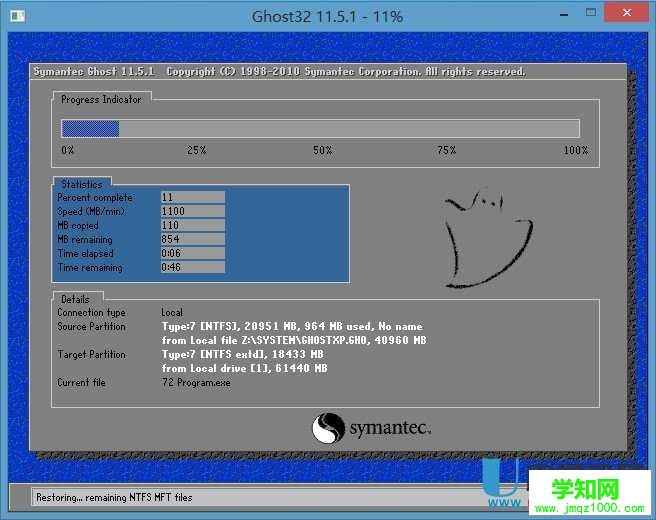Click MB copied value 110
The image size is (656, 520).
click(x=193, y=225)
